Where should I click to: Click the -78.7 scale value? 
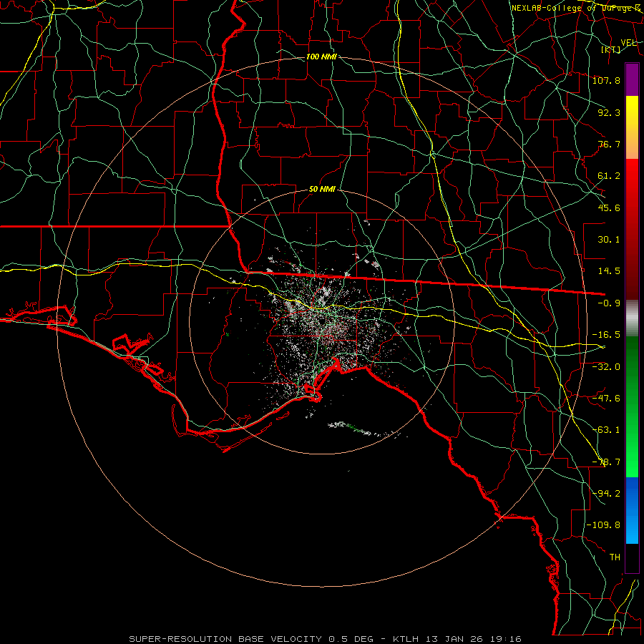click(x=606, y=462)
